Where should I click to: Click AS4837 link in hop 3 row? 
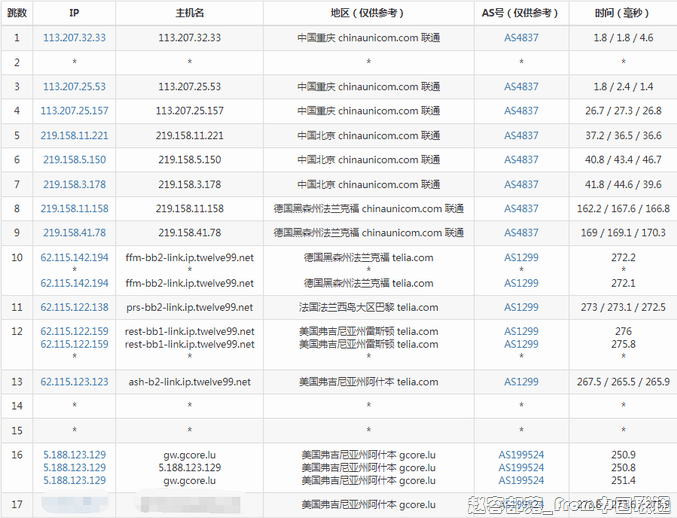pos(521,86)
